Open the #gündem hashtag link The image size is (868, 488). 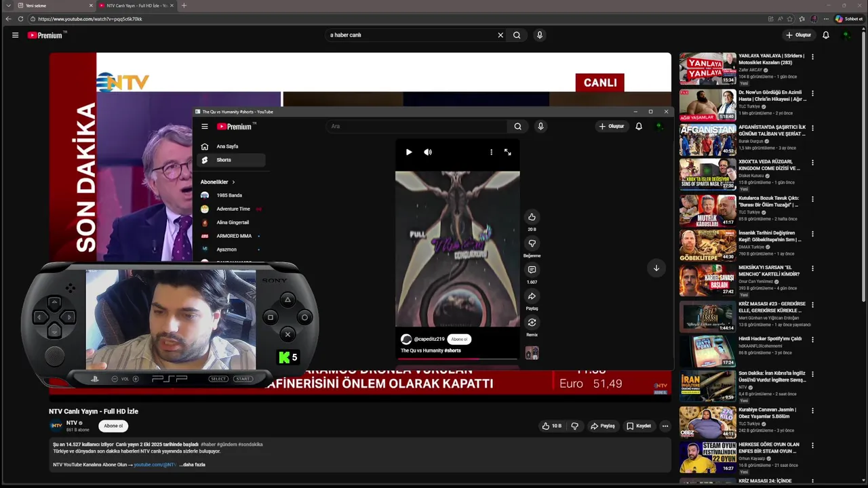coord(226,445)
